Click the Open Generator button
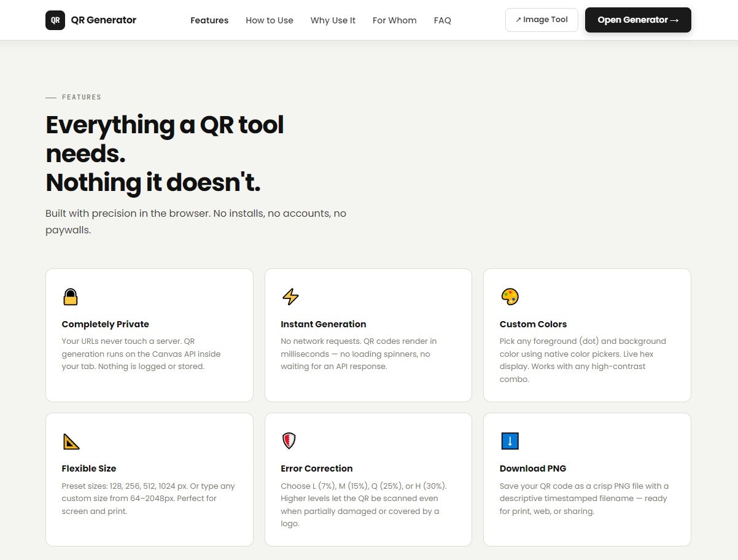 click(638, 20)
